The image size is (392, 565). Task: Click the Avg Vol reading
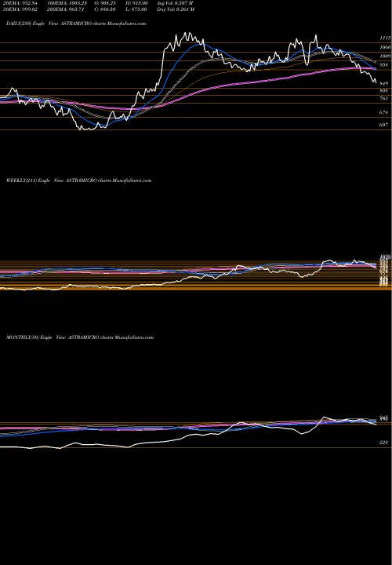(x=175, y=3)
